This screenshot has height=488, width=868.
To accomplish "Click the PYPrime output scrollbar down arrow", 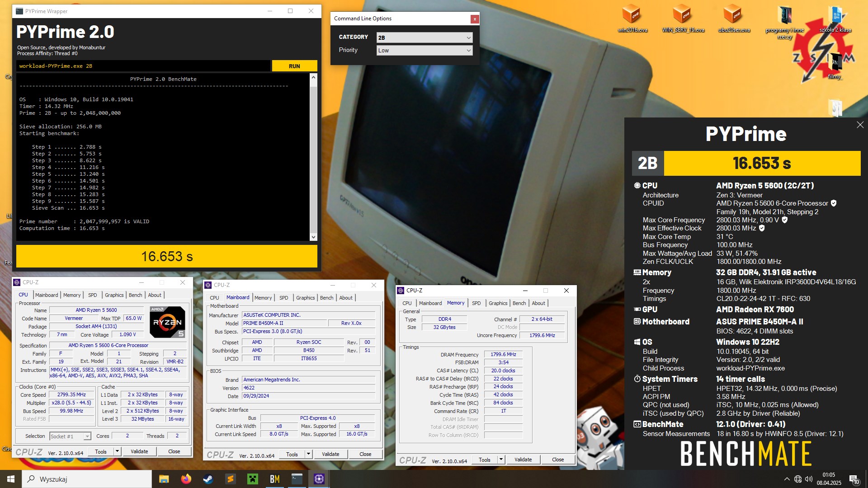I will tap(313, 237).
